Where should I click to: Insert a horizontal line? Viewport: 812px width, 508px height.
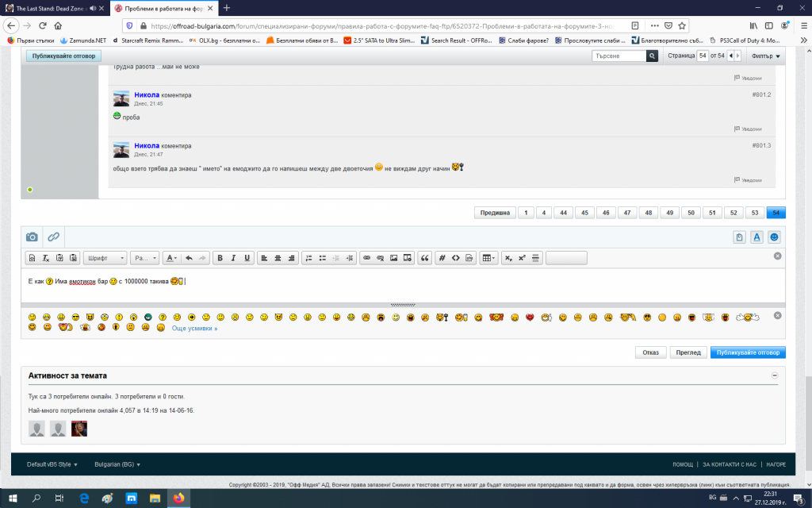[x=535, y=258]
